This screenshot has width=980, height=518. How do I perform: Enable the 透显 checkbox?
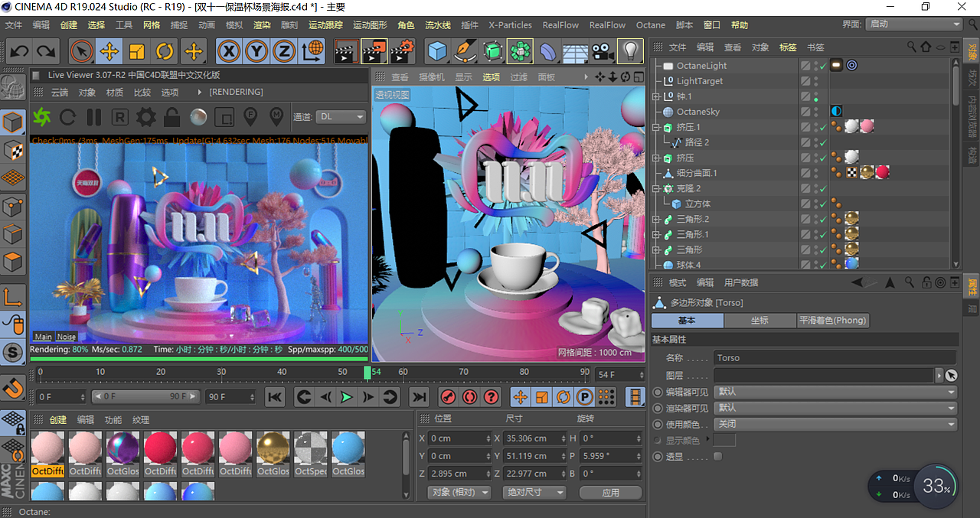[717, 456]
